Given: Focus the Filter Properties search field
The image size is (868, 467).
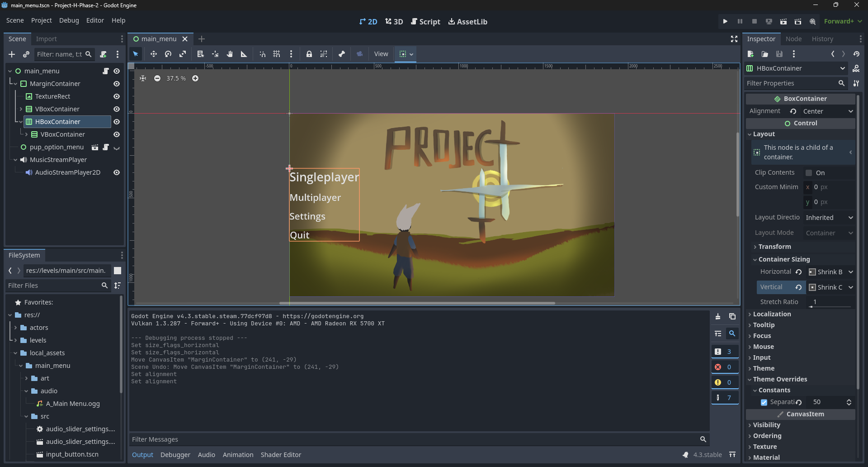Looking at the screenshot, I should [796, 83].
